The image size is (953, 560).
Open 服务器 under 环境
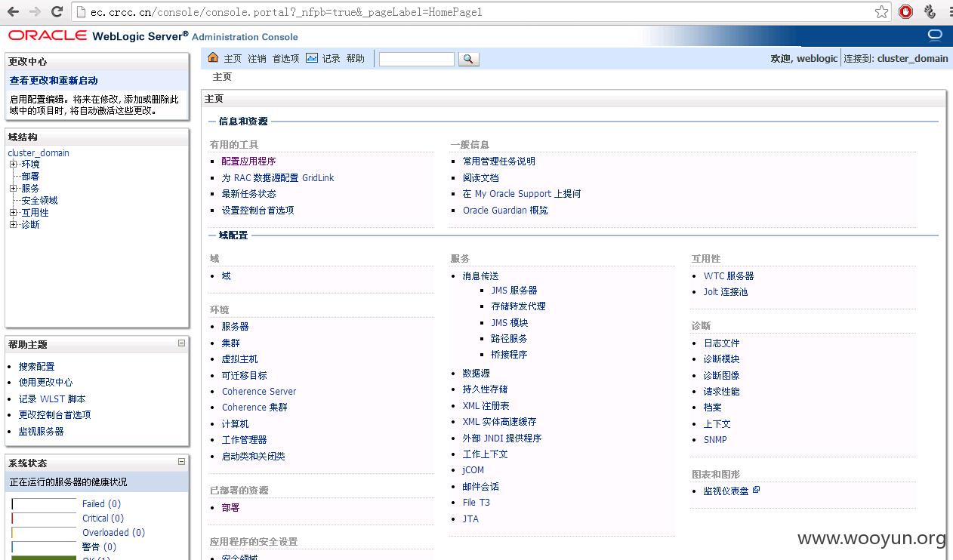235,326
